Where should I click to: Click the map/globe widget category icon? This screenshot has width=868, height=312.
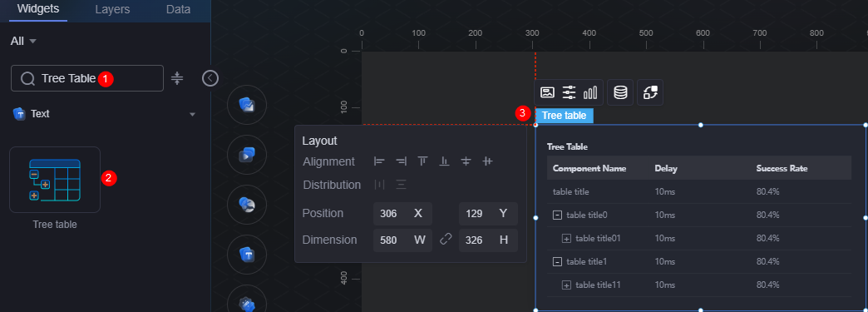pyautogui.click(x=246, y=205)
